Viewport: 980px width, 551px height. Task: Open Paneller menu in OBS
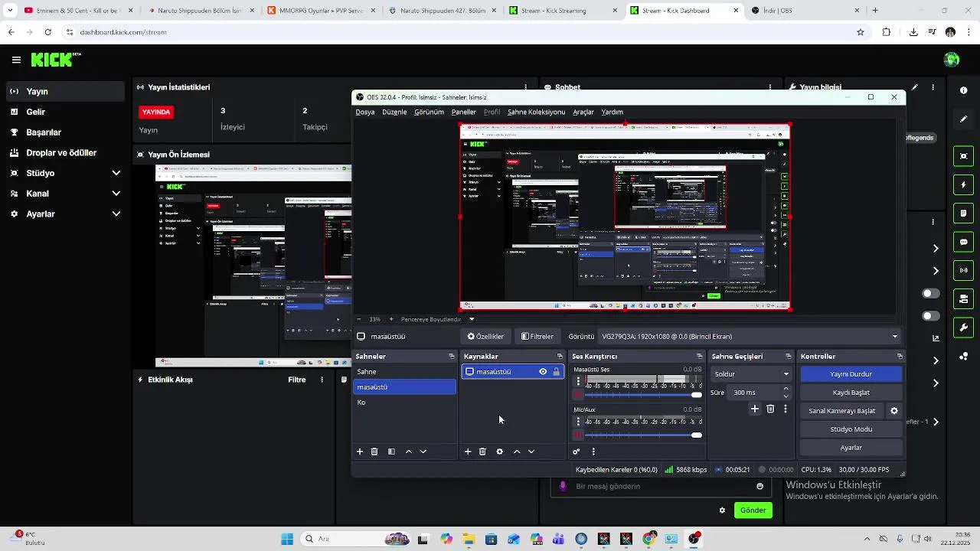pos(464,112)
